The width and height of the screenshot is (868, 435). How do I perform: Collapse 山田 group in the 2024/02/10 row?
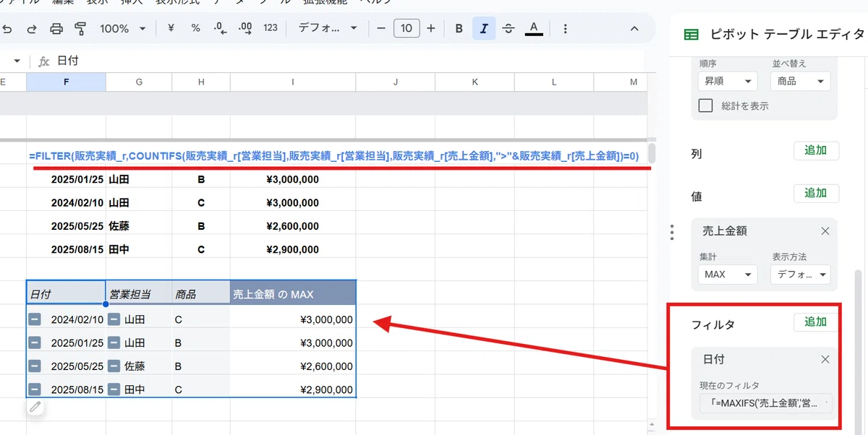pos(114,319)
